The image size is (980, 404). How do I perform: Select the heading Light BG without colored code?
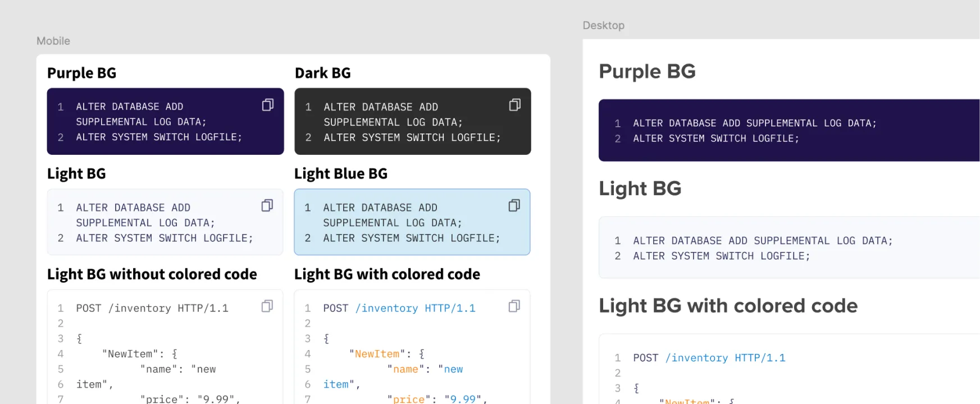pos(152,274)
